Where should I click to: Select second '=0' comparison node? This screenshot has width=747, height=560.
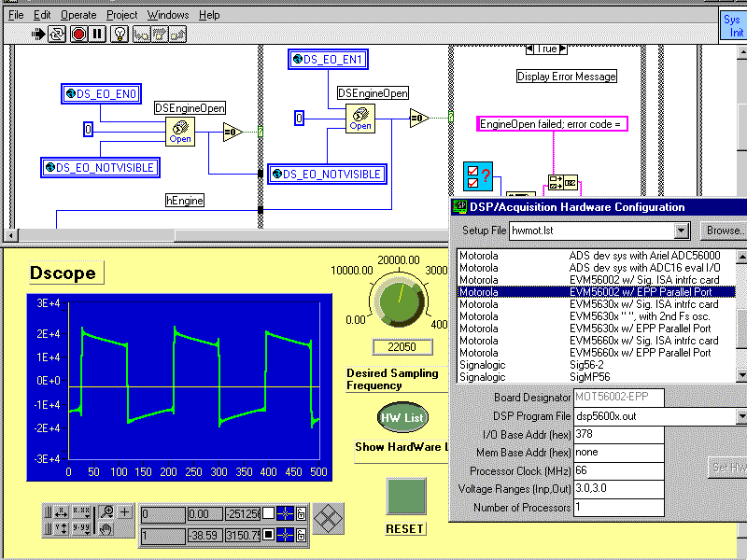click(x=419, y=118)
